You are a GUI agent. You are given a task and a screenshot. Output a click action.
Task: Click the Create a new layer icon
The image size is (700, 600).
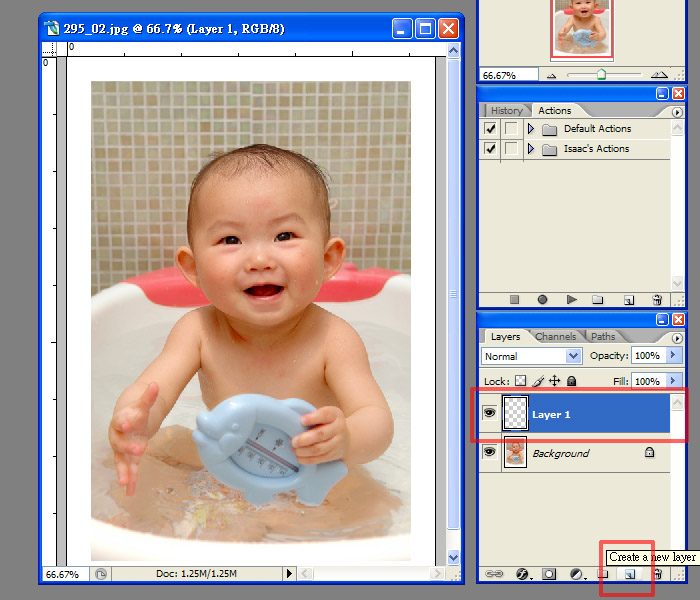point(629,574)
